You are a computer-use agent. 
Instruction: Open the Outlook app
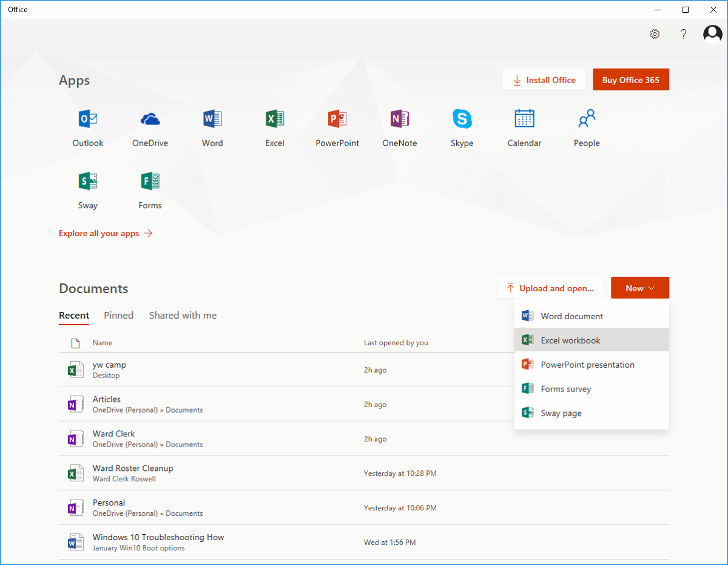pos(87,126)
